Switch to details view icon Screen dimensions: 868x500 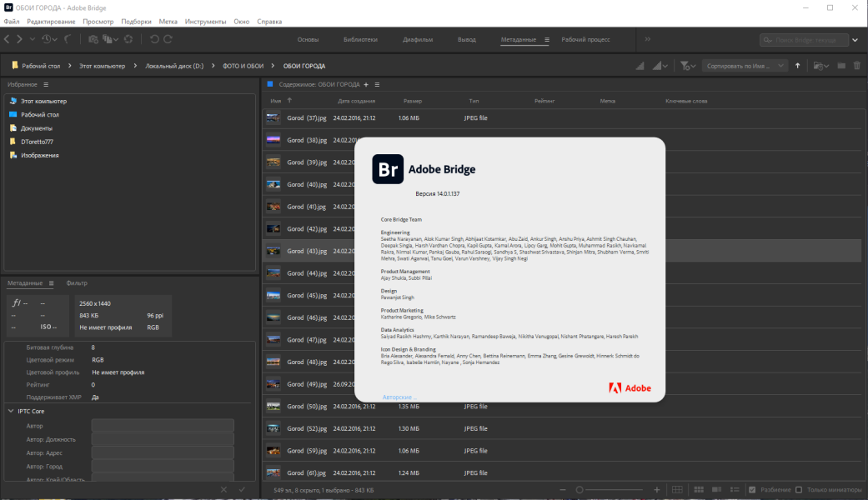tap(717, 489)
